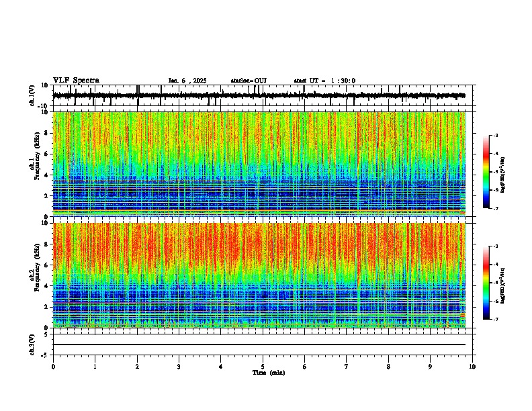Click inside the ch.1 spectrogram panel

click(259, 164)
